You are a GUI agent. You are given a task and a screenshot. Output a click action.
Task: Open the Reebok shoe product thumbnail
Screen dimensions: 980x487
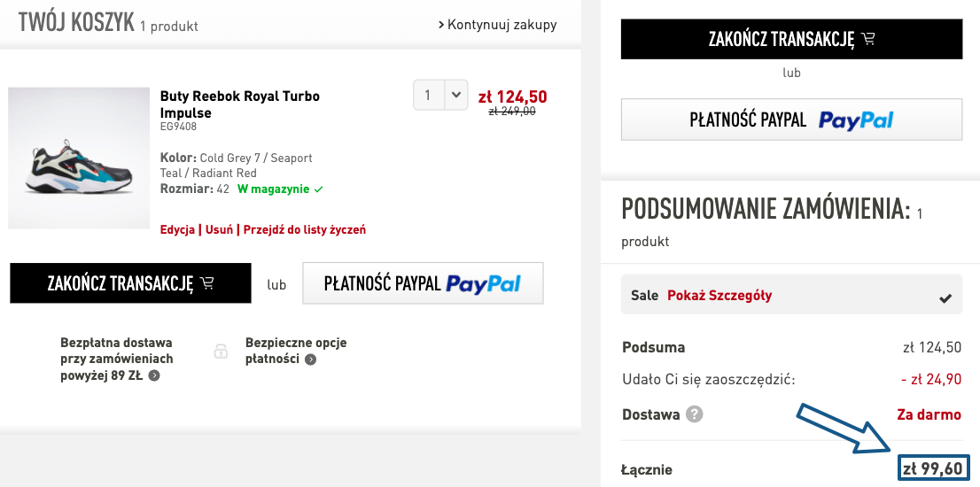(79, 158)
